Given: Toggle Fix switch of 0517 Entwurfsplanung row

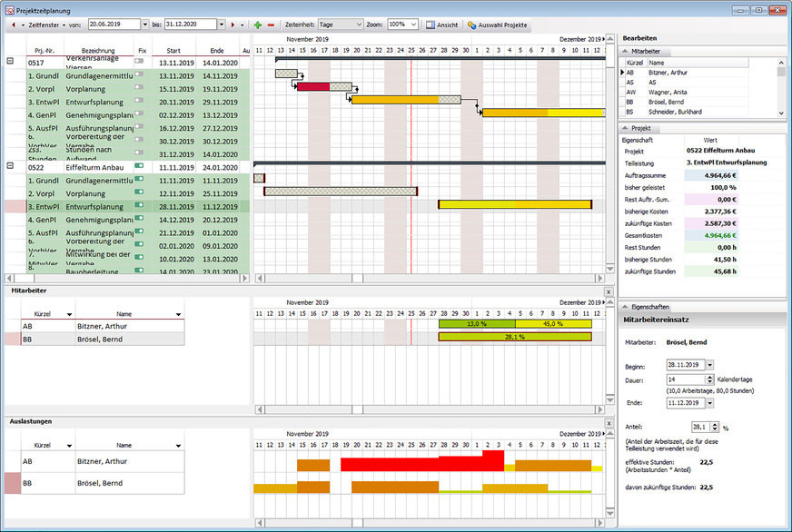Looking at the screenshot, I should click(x=139, y=101).
